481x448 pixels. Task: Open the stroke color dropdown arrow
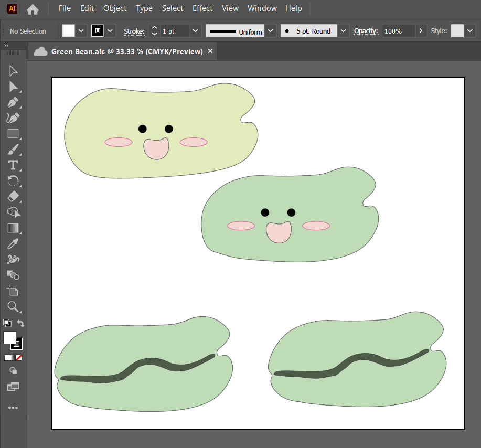[110, 30]
